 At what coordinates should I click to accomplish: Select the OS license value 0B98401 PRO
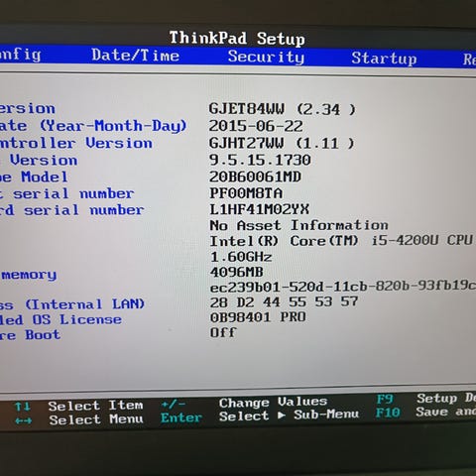tap(258, 317)
